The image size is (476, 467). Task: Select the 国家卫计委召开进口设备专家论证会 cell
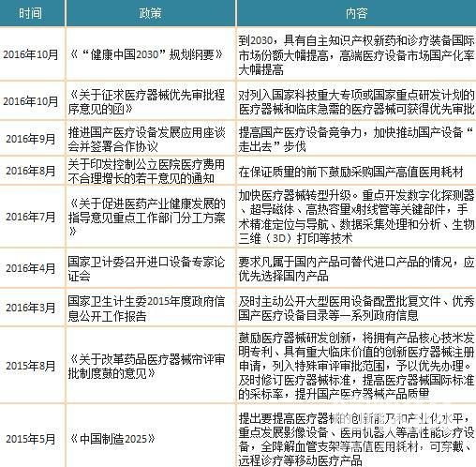[x=150, y=268]
